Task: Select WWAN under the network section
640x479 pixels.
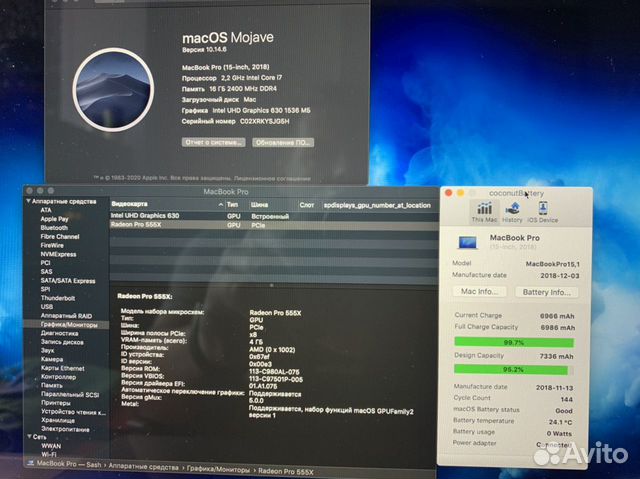Action: pos(51,446)
